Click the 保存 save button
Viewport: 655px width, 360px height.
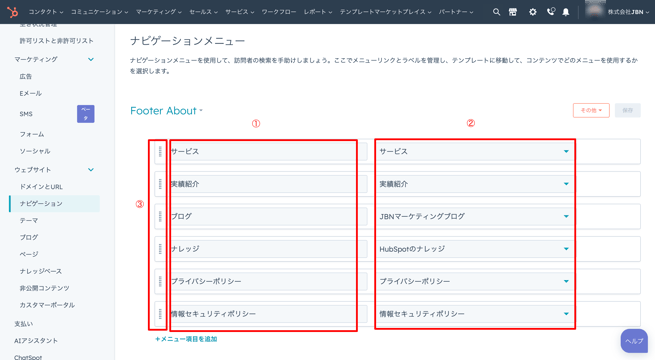pyautogui.click(x=627, y=111)
